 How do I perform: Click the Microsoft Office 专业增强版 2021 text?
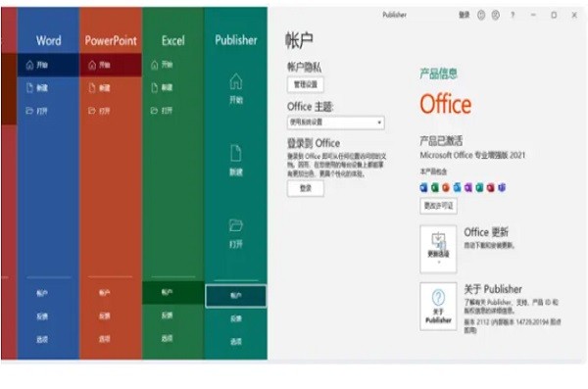coord(472,155)
